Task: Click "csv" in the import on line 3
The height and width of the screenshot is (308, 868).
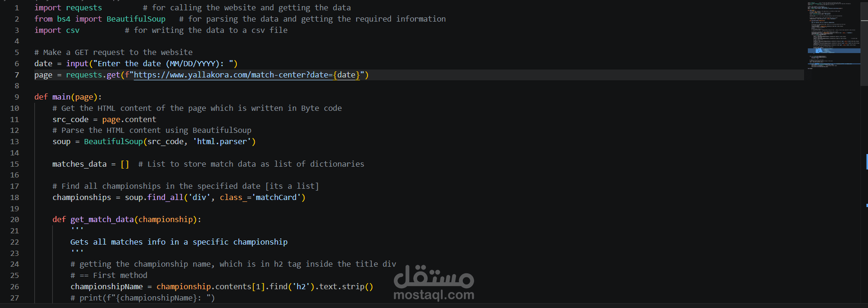Action: point(73,31)
